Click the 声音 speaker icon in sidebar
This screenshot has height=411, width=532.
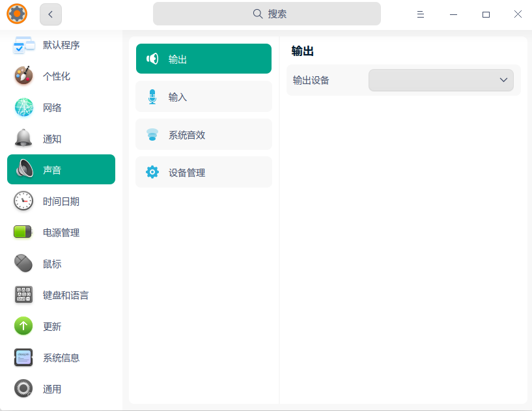click(x=24, y=168)
